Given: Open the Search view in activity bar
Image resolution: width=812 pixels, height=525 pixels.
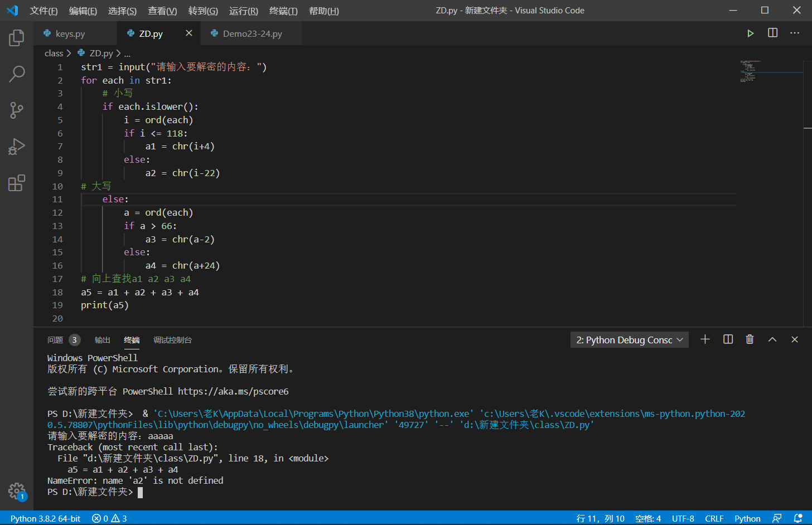Looking at the screenshot, I should point(17,74).
